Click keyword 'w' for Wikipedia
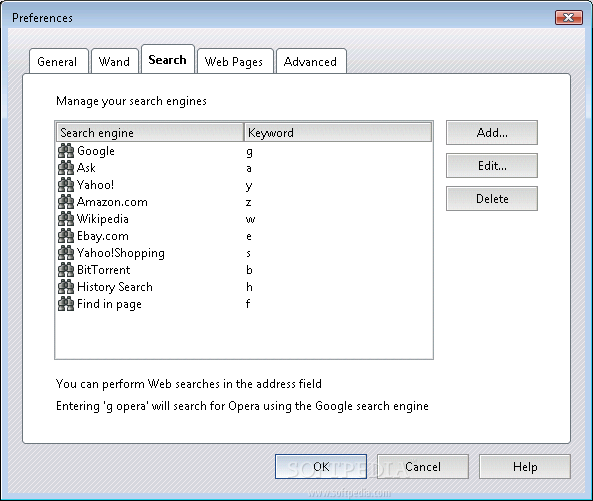 (250, 219)
